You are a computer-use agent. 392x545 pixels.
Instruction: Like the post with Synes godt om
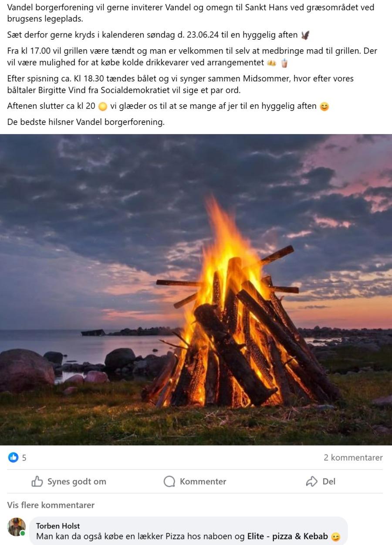coord(69,481)
